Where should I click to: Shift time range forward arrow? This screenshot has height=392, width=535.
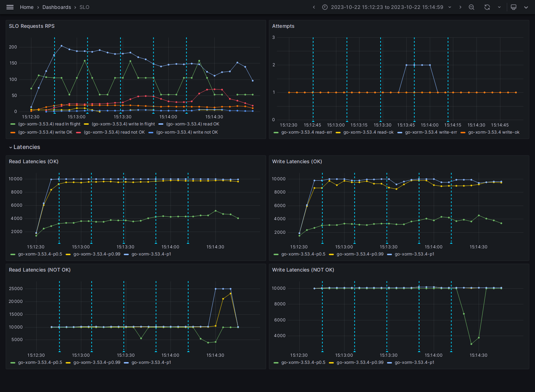[460, 7]
